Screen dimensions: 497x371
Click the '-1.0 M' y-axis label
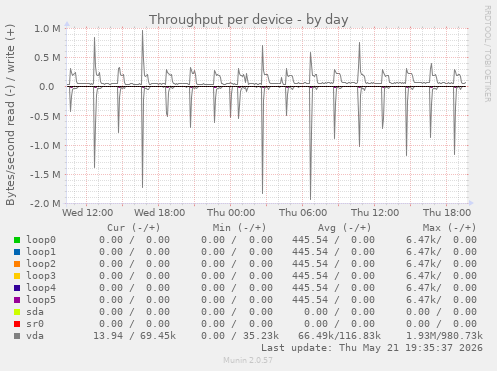coord(45,146)
